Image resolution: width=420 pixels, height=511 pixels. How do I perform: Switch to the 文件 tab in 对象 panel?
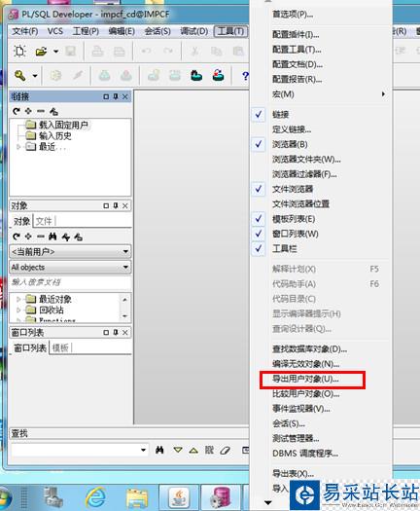[x=44, y=221]
